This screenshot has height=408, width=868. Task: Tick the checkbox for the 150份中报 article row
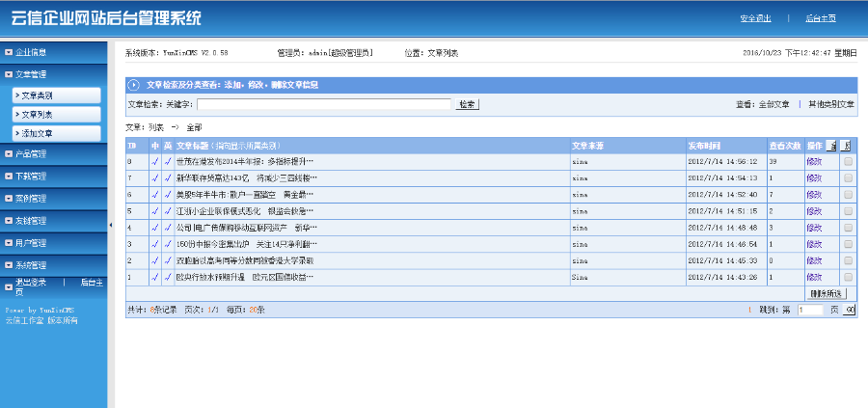tap(848, 244)
